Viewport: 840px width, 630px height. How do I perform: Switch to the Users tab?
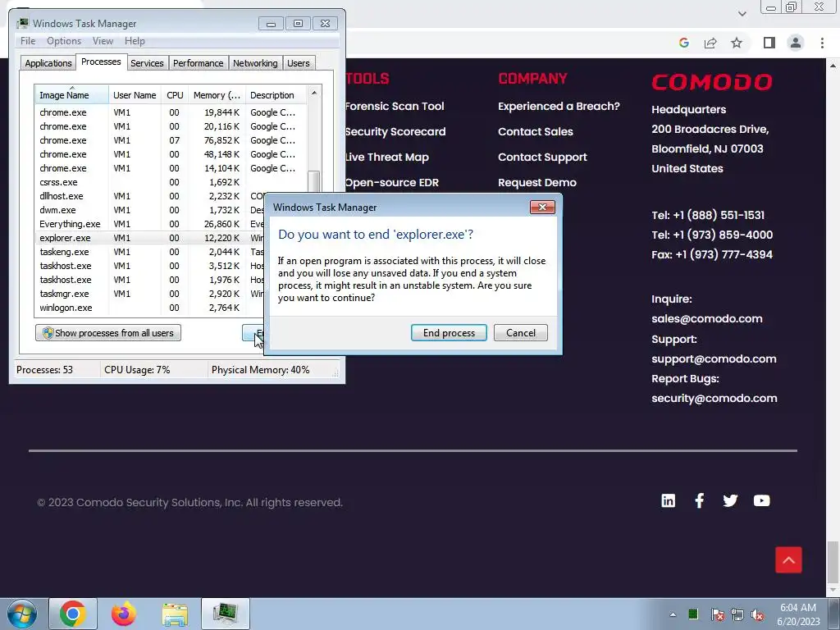coord(298,63)
